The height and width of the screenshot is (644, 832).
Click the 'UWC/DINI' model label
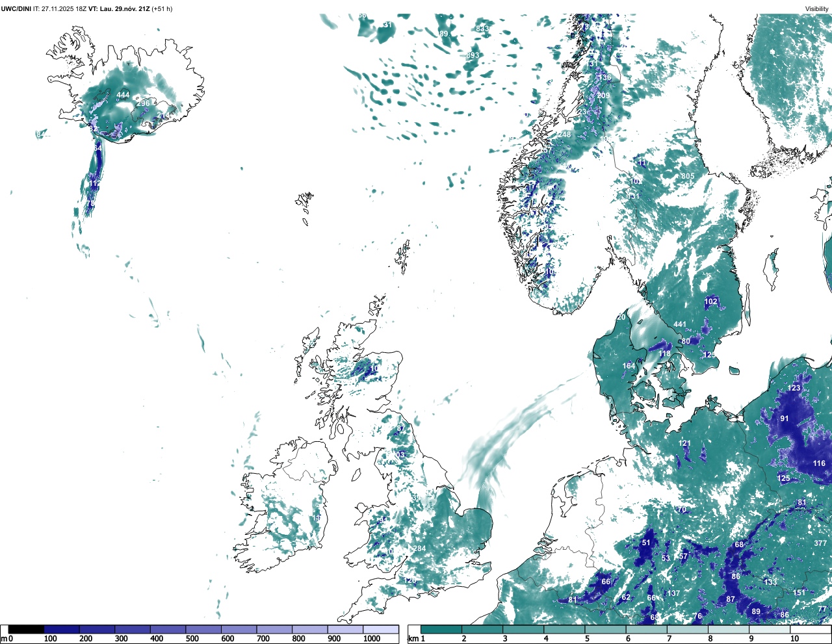tap(16, 8)
